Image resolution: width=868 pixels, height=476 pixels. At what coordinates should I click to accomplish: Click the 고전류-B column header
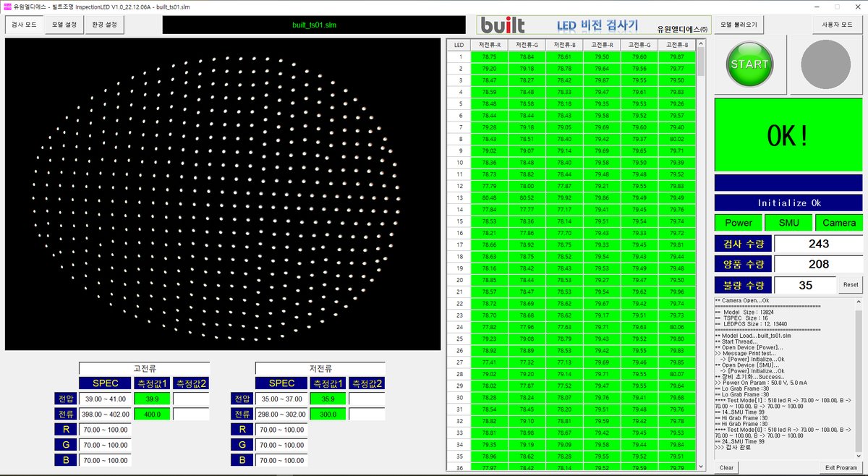677,45
